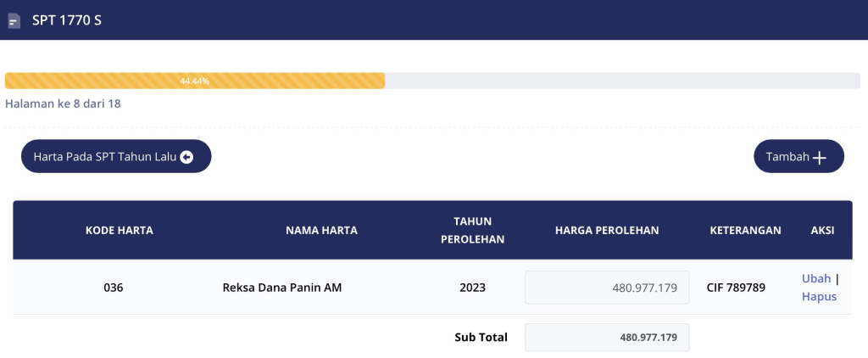Click the Halaman ke 8 dari 18 text

[63, 104]
